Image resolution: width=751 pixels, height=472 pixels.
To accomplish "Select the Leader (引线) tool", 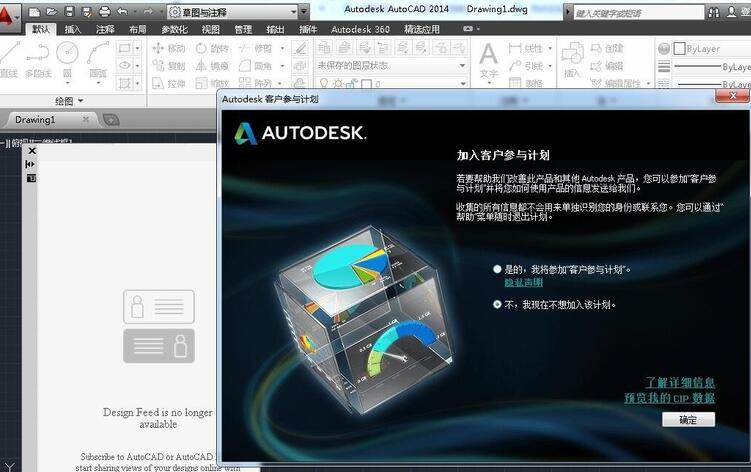I will coord(526,66).
